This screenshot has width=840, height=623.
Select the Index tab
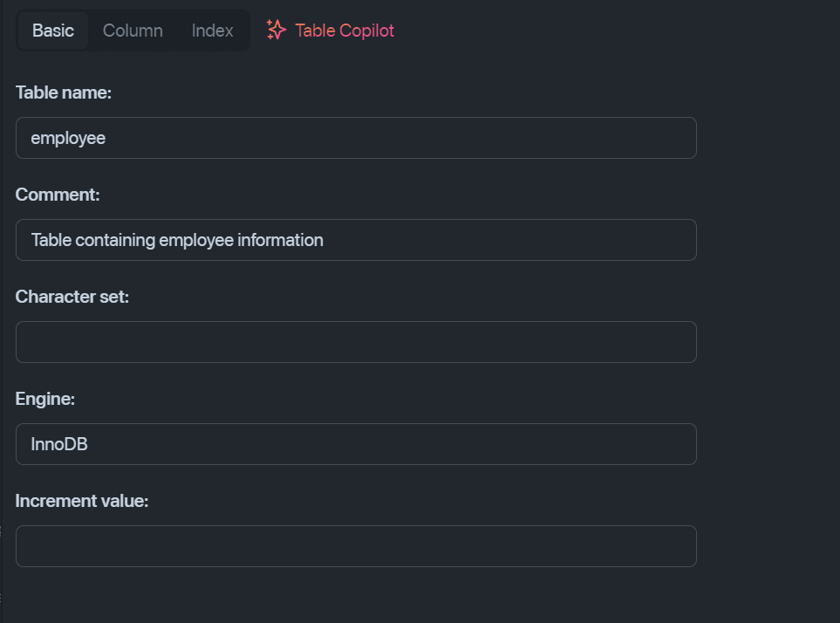pos(212,31)
